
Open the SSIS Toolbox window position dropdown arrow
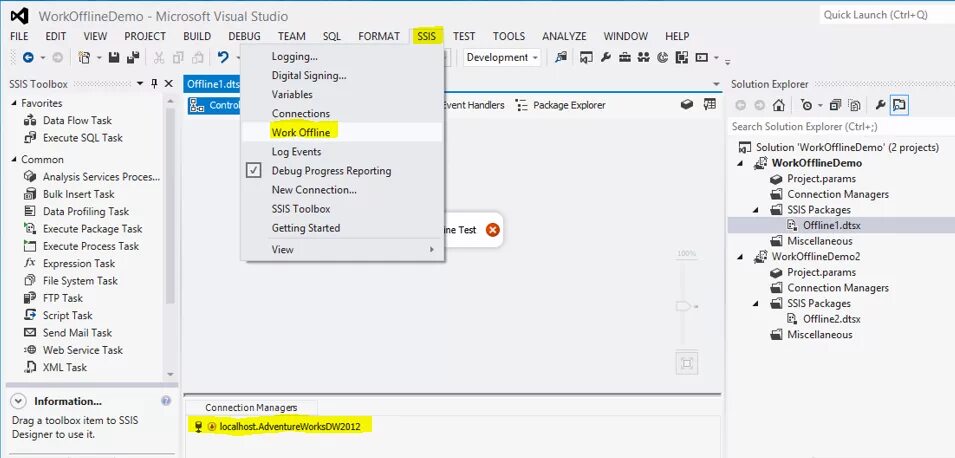tap(140, 84)
